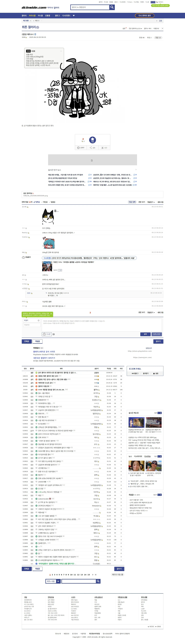The width and height of the screenshot is (185, 644).
Task: Focus the gallery integrated search field
Action: (90, 7)
